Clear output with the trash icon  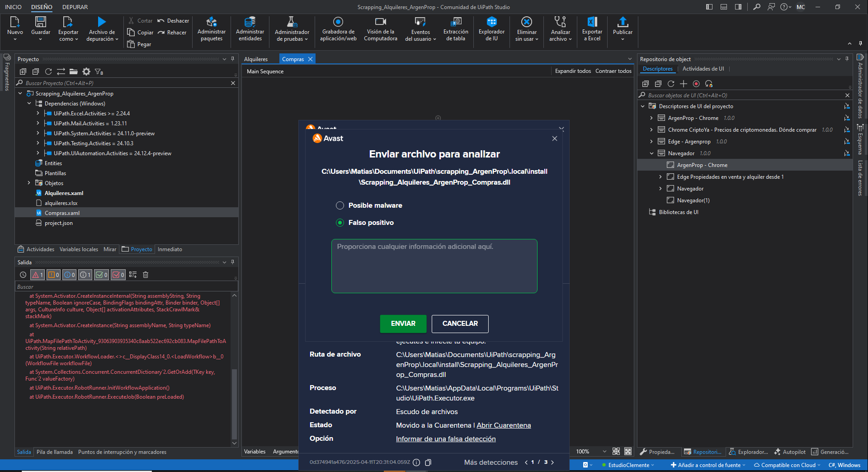coord(146,275)
